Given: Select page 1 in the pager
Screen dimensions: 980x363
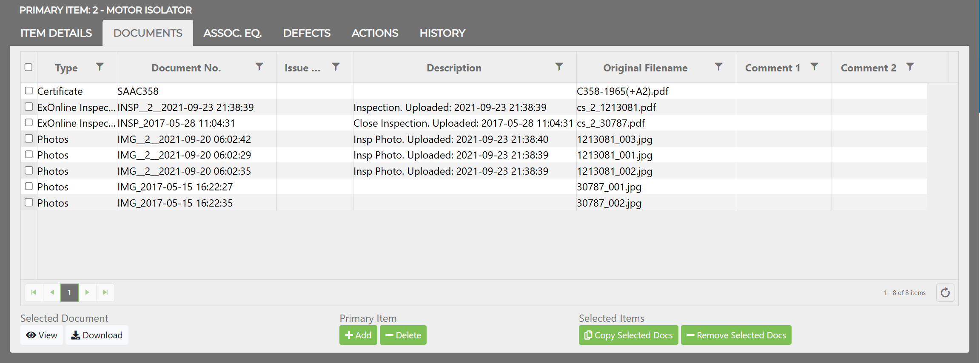Looking at the screenshot, I should click(x=69, y=292).
